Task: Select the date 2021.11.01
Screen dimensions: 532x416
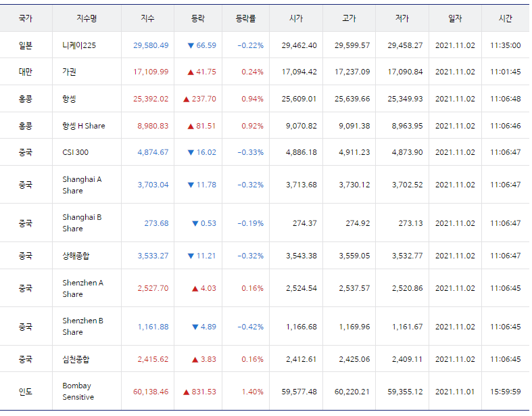Action: tap(455, 392)
